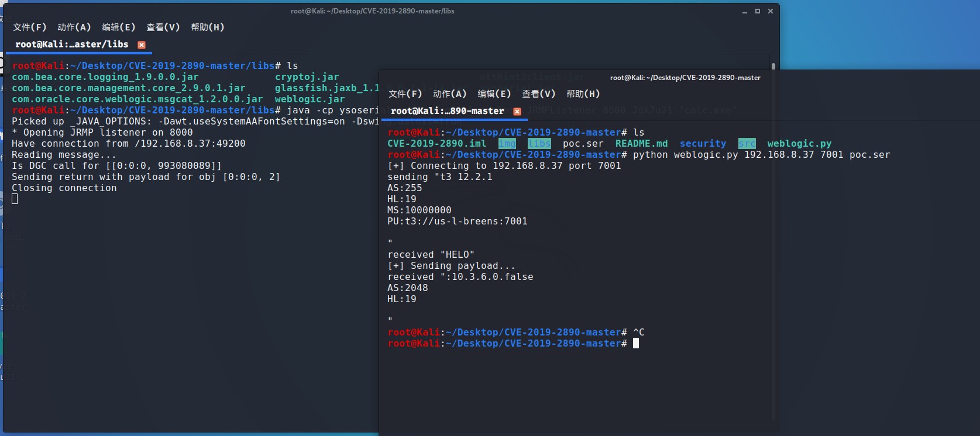Click cryptoj.jar file name
Screen dimensions: 980x436
click(307, 77)
